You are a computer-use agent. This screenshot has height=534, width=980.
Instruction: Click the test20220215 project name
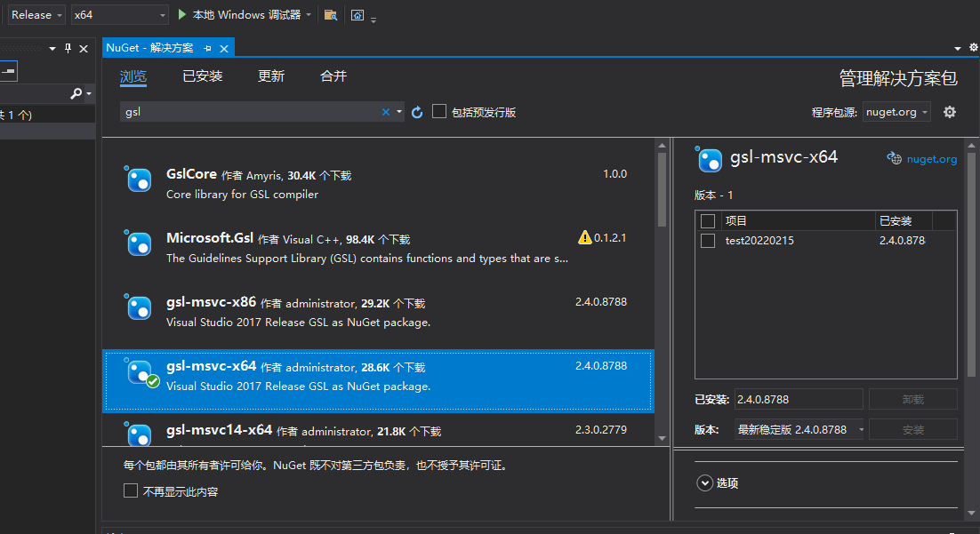coord(759,241)
